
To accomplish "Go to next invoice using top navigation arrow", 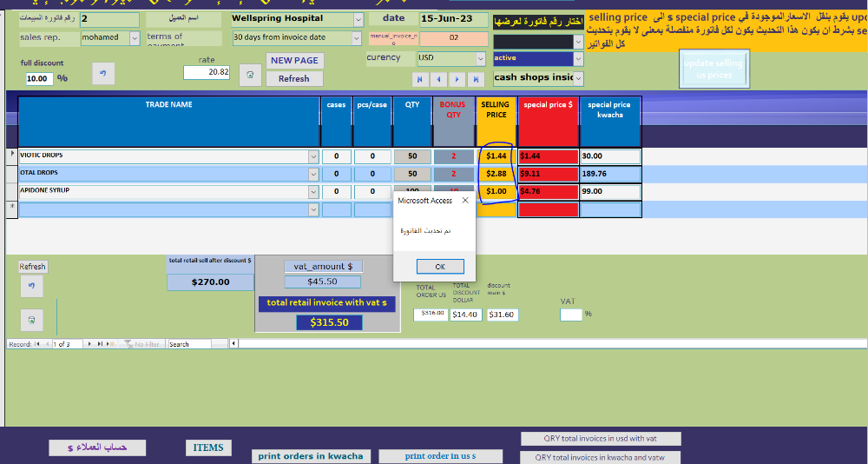I will 457,79.
